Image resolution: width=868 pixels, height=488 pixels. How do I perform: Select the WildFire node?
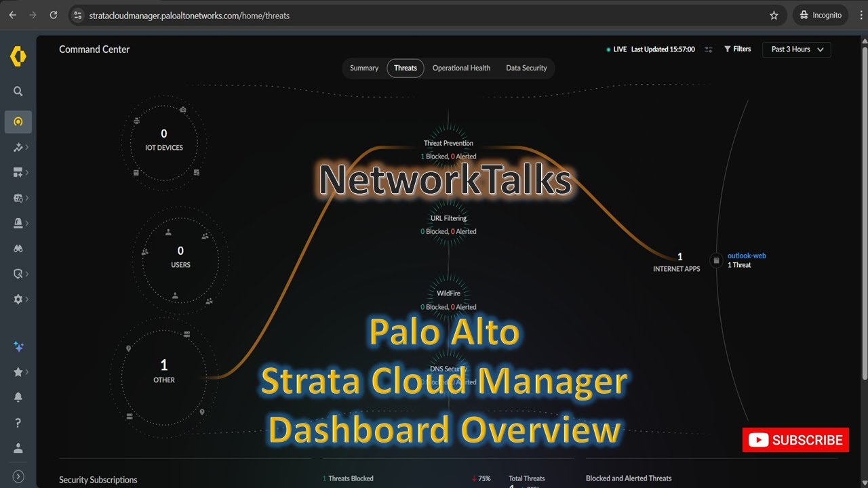(448, 293)
